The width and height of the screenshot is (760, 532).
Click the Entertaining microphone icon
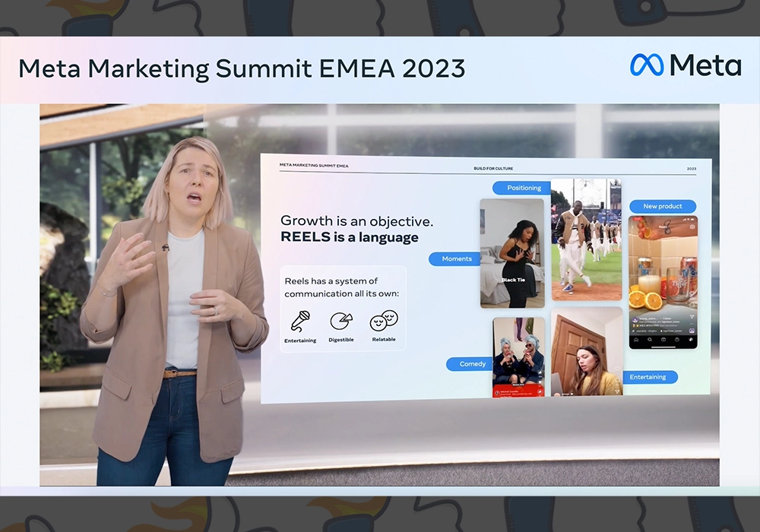300,321
